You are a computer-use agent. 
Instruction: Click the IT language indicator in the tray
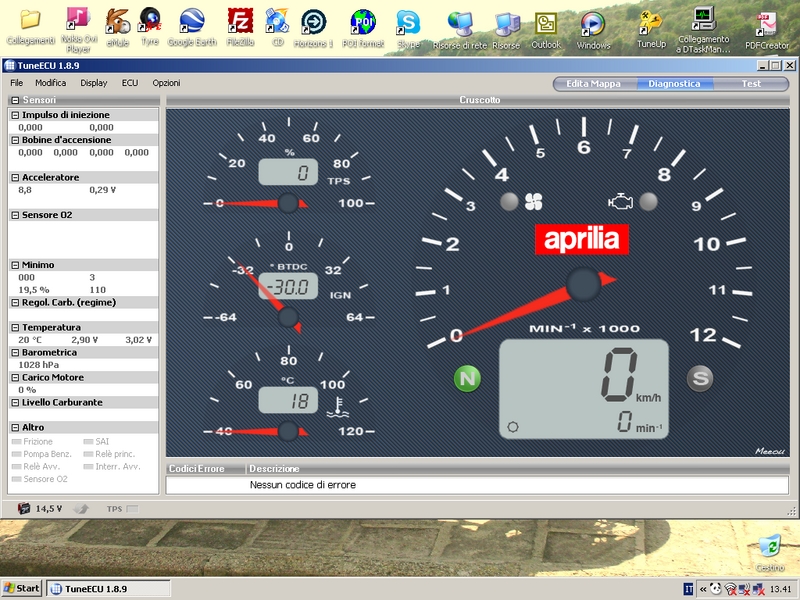tap(688, 589)
